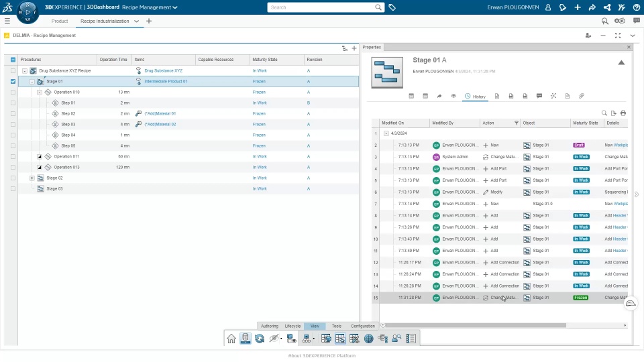Click the globe icon in bottom toolbar
This screenshot has height=362, width=644.
pyautogui.click(x=369, y=339)
